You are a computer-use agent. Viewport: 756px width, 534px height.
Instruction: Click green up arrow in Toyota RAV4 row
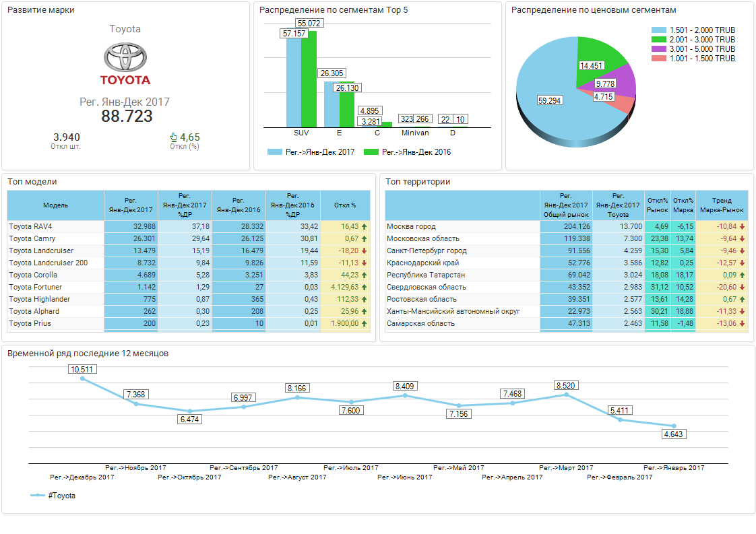click(365, 227)
